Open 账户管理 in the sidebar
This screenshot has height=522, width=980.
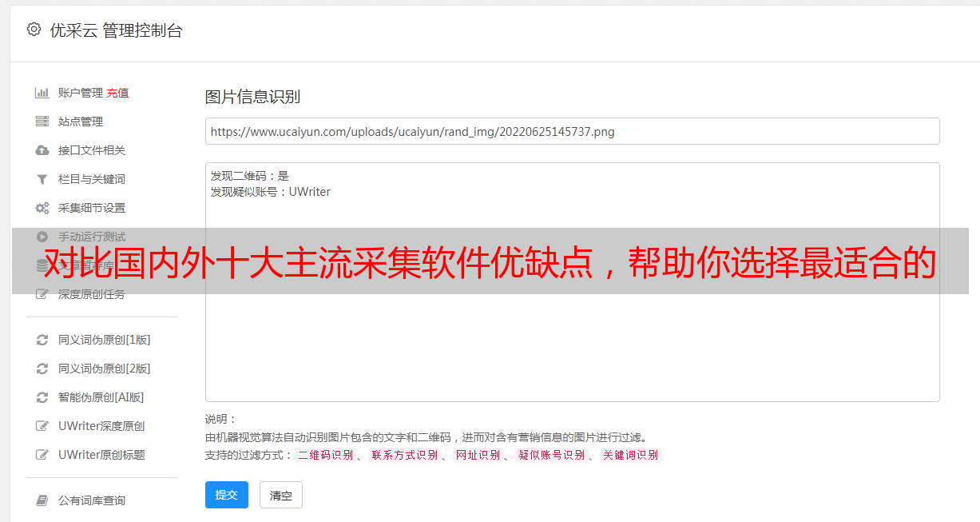pyautogui.click(x=81, y=93)
